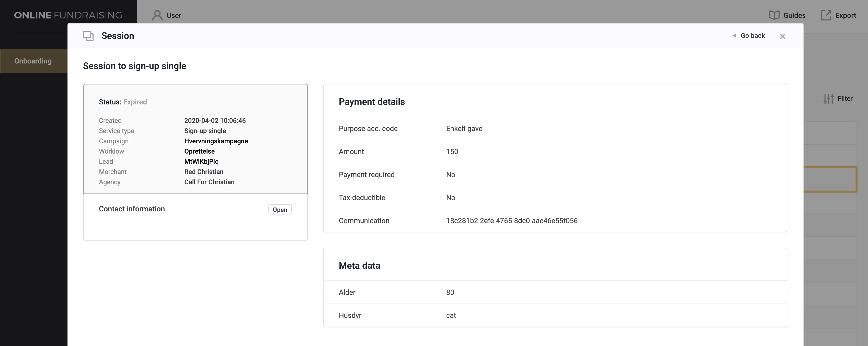Open the MtWiKbjPic lead link

point(201,161)
